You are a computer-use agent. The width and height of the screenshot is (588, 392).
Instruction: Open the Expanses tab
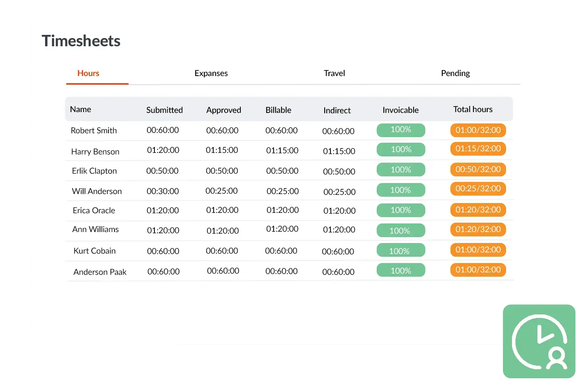211,73
